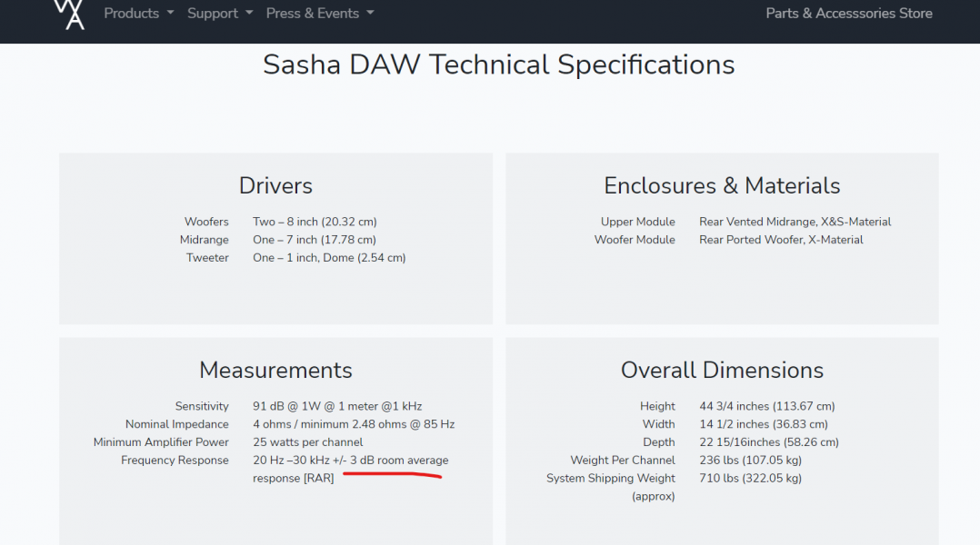Select the Upper Module label
This screenshot has width=980, height=545.
click(638, 222)
